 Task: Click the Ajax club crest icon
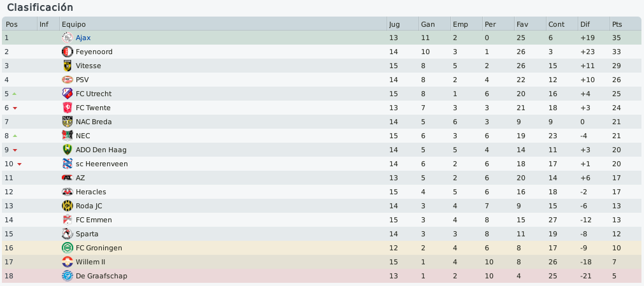point(68,38)
